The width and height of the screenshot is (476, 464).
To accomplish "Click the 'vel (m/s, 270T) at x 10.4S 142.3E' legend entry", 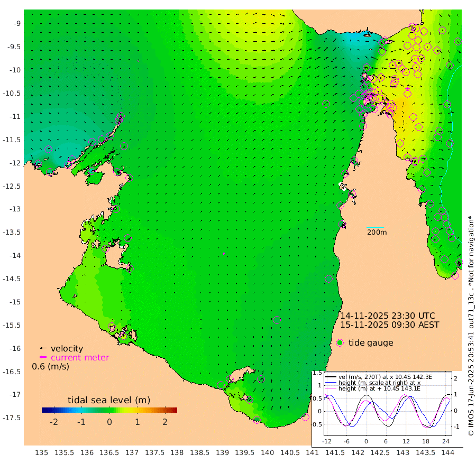I will pos(385,377).
